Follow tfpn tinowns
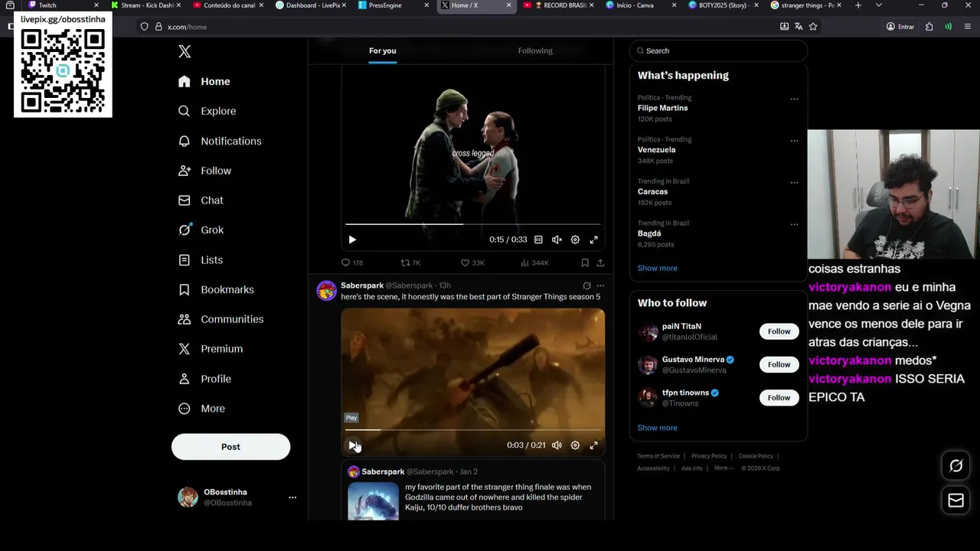This screenshot has width=980, height=551. point(779,397)
